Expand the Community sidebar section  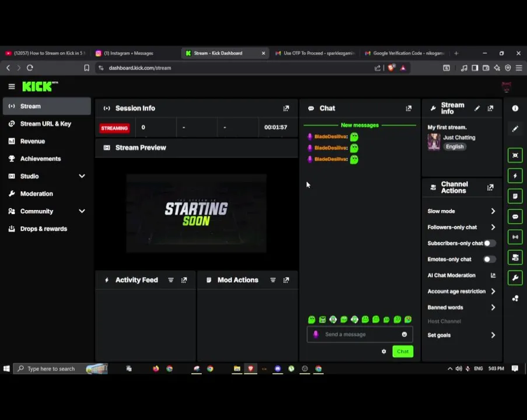(x=82, y=211)
